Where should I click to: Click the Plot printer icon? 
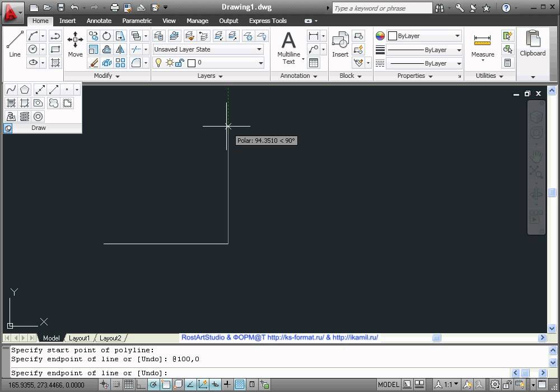pyautogui.click(x=114, y=7)
